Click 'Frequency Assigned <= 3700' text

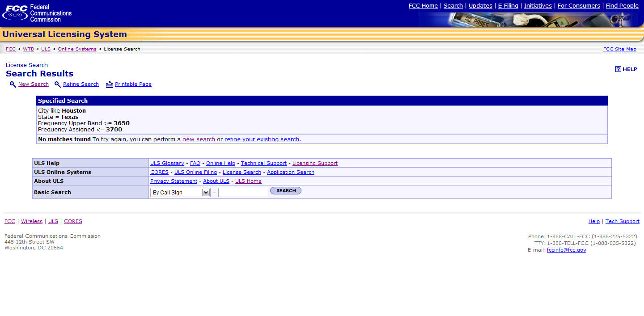click(80, 130)
